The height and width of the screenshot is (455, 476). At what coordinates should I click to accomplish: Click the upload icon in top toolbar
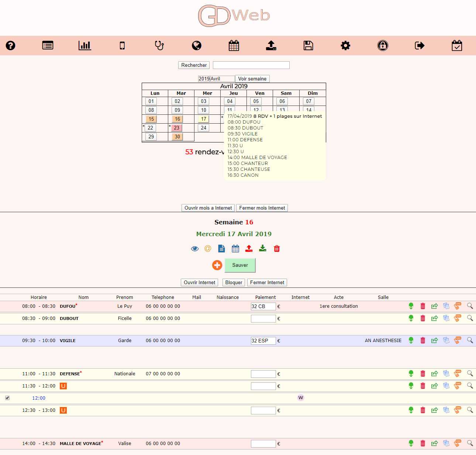[x=271, y=45]
